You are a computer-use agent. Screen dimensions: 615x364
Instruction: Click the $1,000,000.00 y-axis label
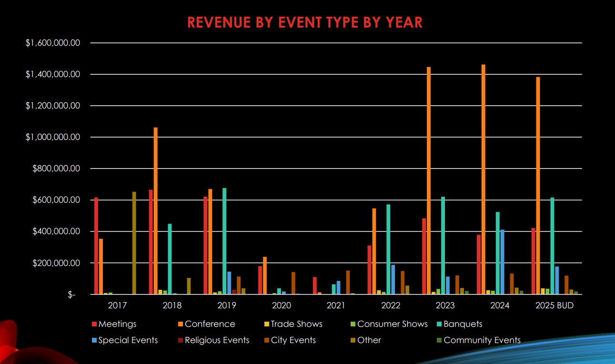[x=53, y=137]
